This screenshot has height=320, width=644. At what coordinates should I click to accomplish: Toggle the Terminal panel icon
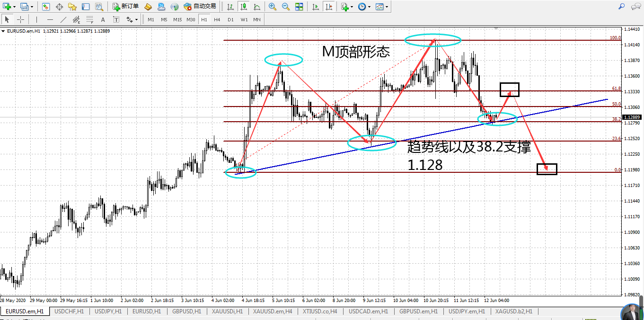(x=86, y=7)
